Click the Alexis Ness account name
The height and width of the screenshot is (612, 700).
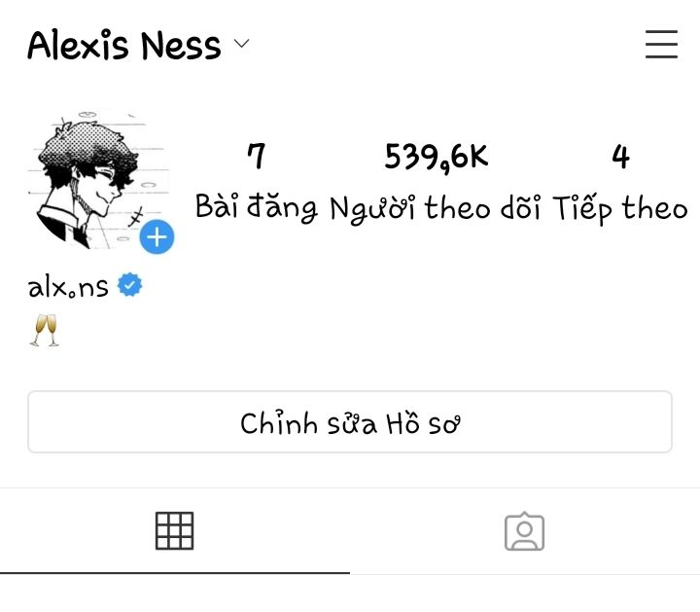124,45
